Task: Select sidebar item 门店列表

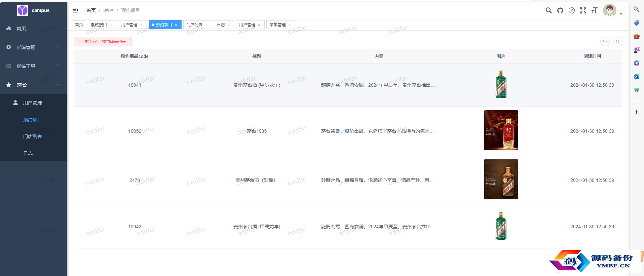Action: point(33,136)
